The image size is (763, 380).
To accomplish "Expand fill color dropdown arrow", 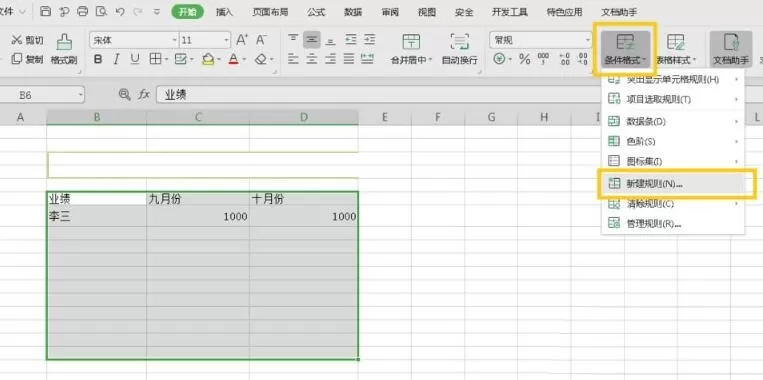I will coord(219,60).
